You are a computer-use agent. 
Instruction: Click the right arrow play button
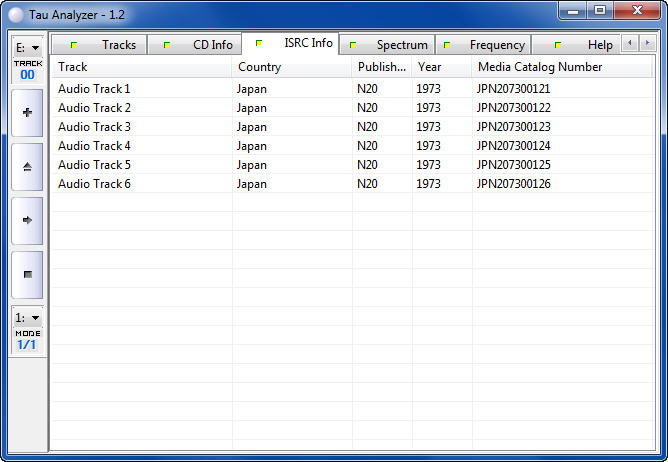27,220
